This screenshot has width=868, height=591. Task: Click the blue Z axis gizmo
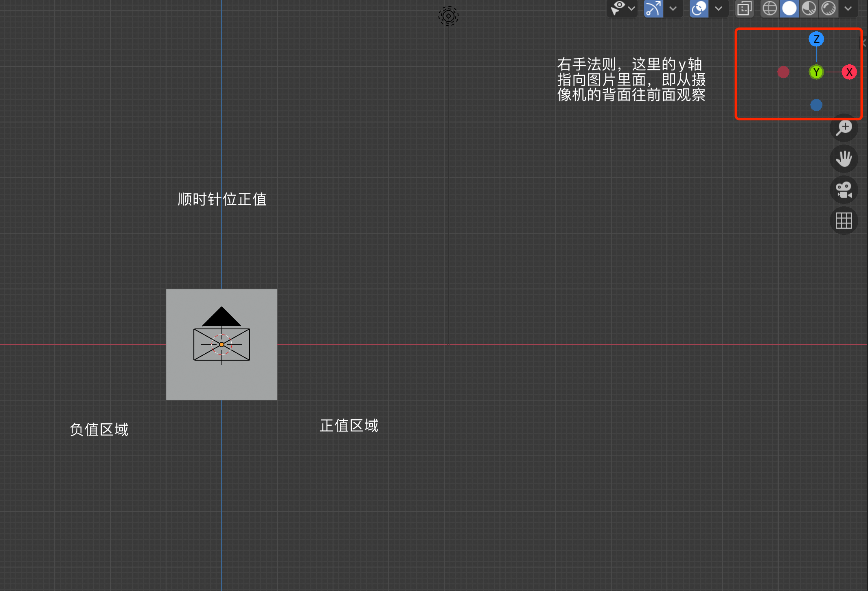[816, 39]
